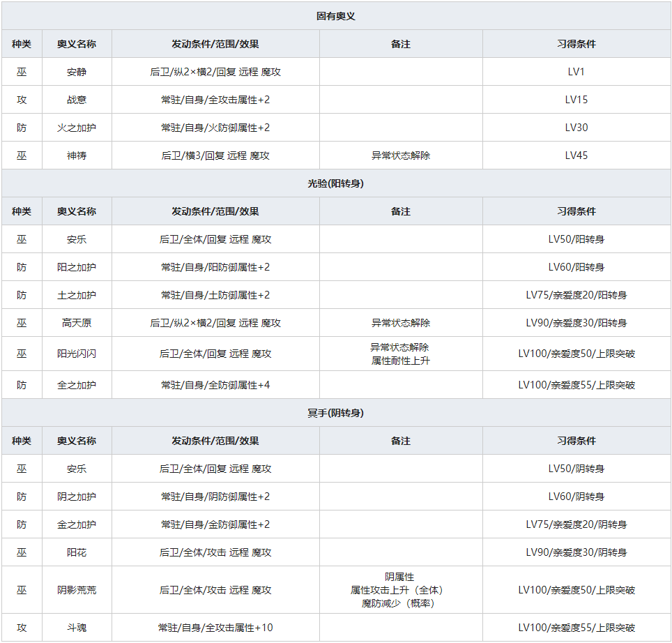Select the skill name cell "阴之加护"
Viewport: 672px width, 643px height.
[x=77, y=497]
